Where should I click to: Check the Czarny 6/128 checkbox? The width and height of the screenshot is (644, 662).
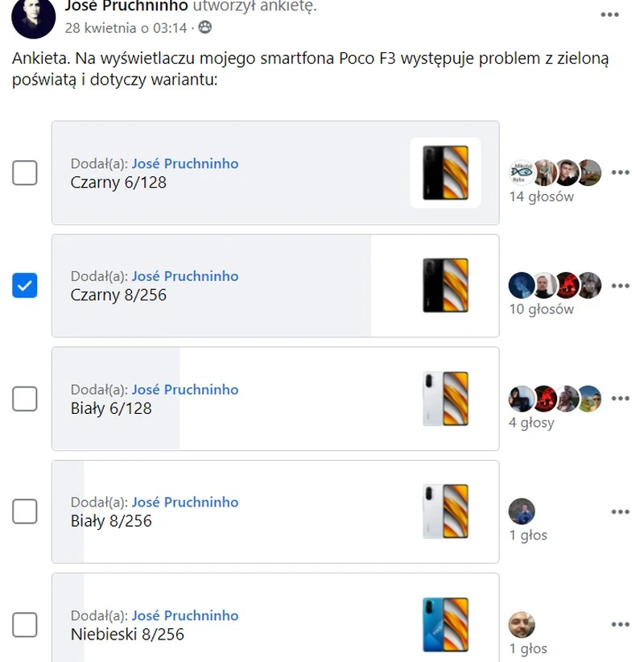[x=25, y=172]
